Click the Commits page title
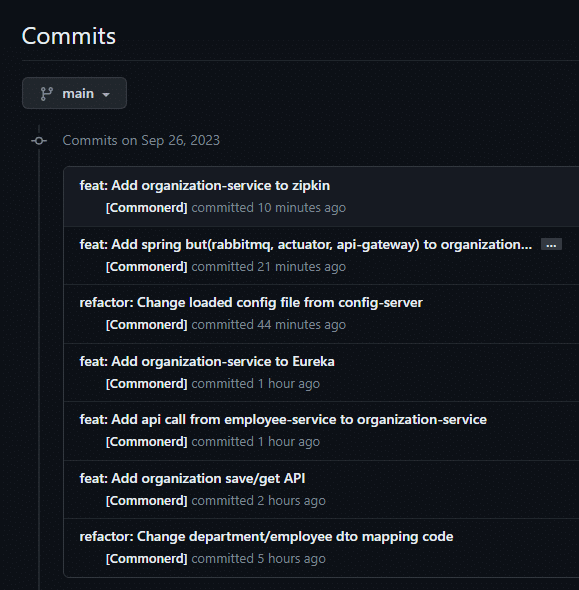The height and width of the screenshot is (590, 579). (x=68, y=36)
